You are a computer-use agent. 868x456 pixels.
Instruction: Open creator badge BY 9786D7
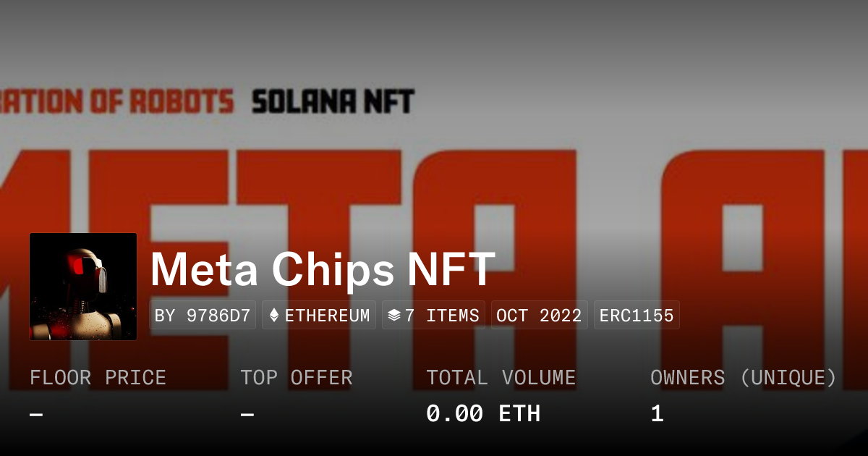(x=203, y=316)
